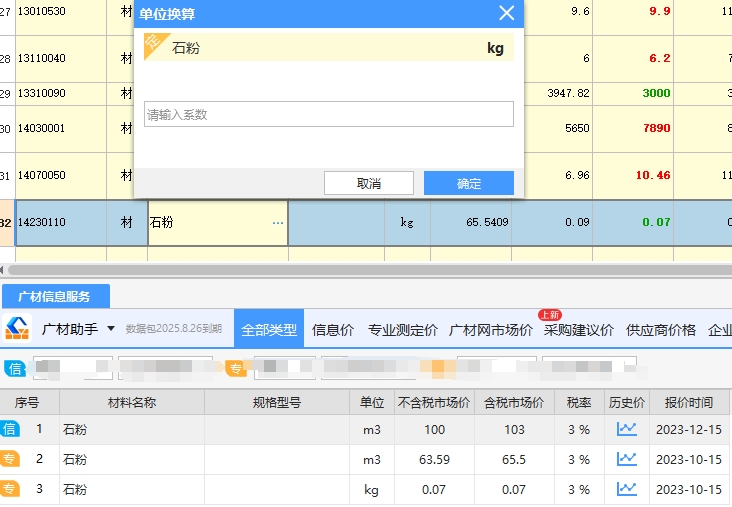732x507 pixels.
Task: Select code cell 14070050
Action: point(61,176)
